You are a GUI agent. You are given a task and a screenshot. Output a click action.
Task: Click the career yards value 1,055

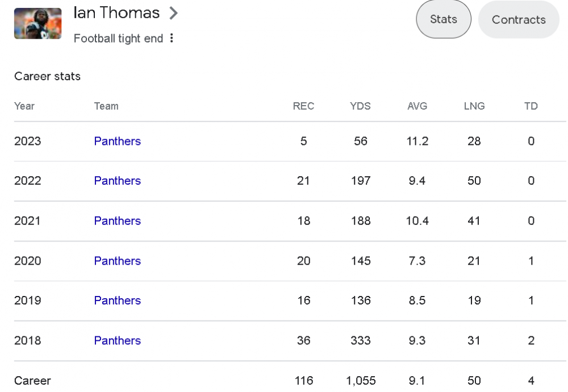pyautogui.click(x=360, y=381)
